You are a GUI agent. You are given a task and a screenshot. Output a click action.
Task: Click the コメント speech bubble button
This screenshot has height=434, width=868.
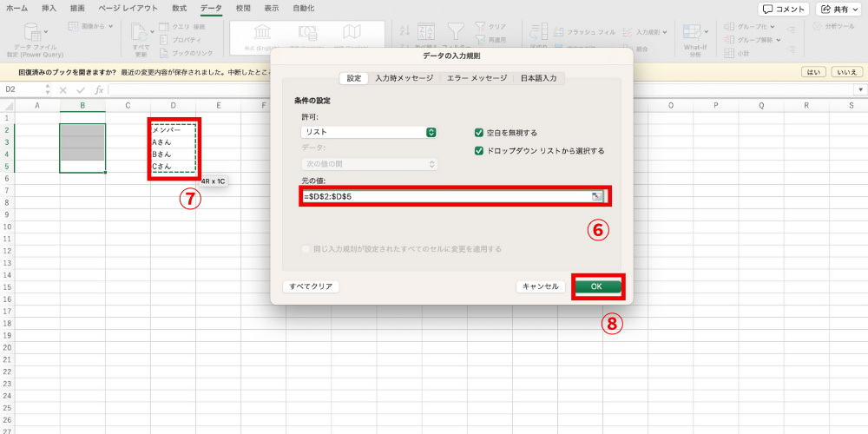coord(783,9)
